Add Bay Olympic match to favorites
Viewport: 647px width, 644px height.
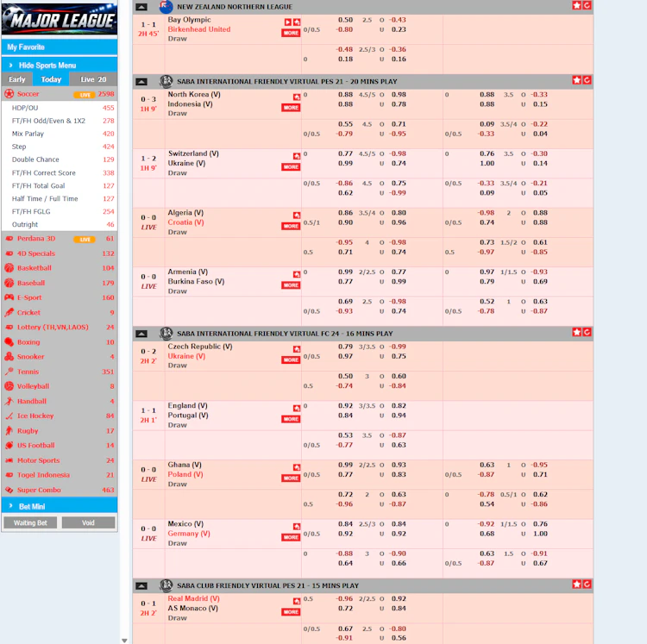[x=297, y=22]
